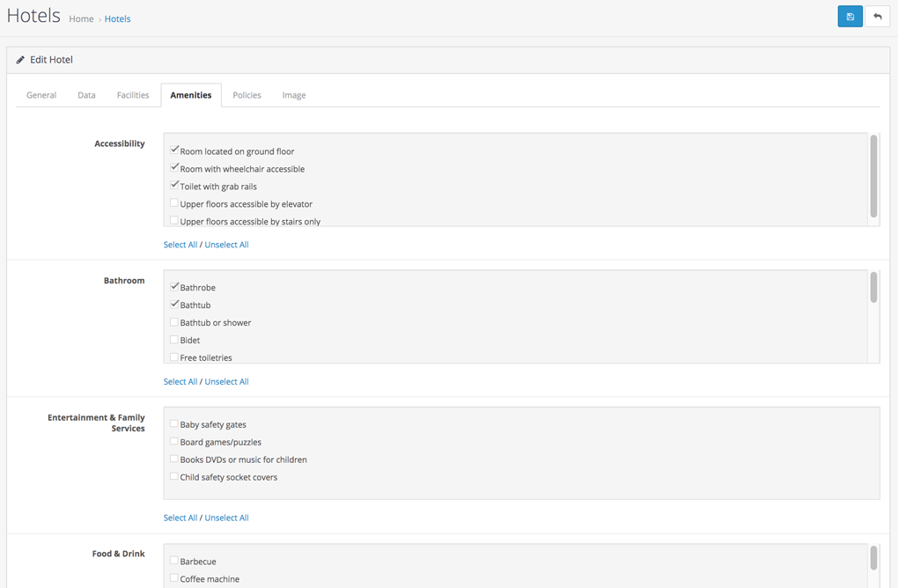Screen dimensions: 898x588
Task: Enable Free toiletries checkbox
Action: 174,356
